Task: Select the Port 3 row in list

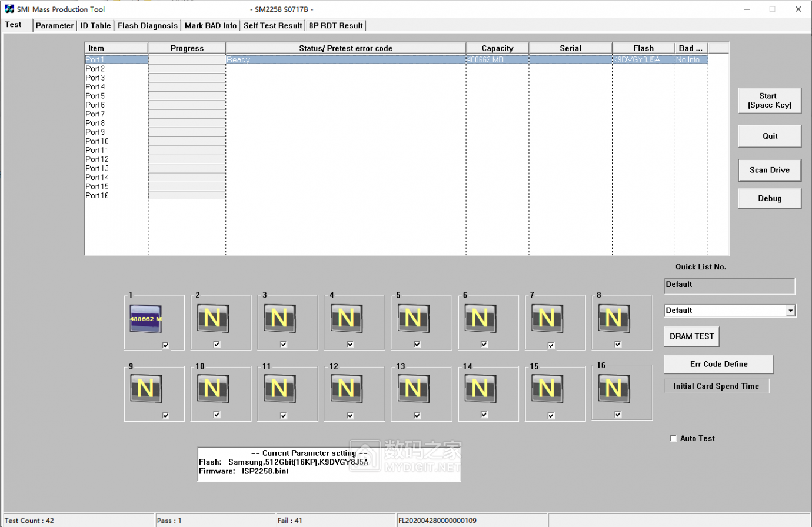Action: coord(95,78)
